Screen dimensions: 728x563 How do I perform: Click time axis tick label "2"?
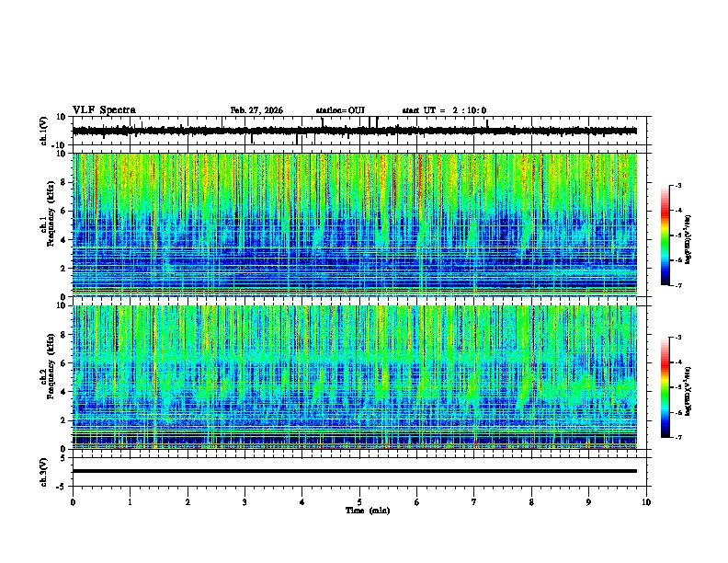[188, 502]
